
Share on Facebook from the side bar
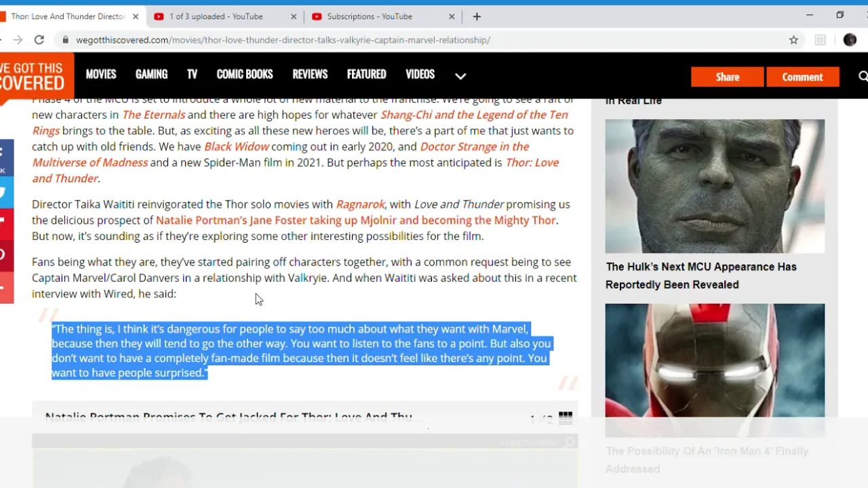click(x=5, y=157)
